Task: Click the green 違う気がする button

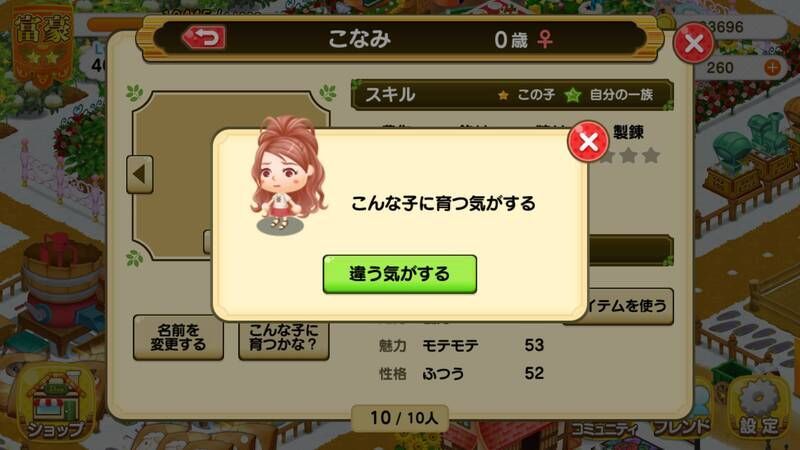Action: tap(399, 274)
